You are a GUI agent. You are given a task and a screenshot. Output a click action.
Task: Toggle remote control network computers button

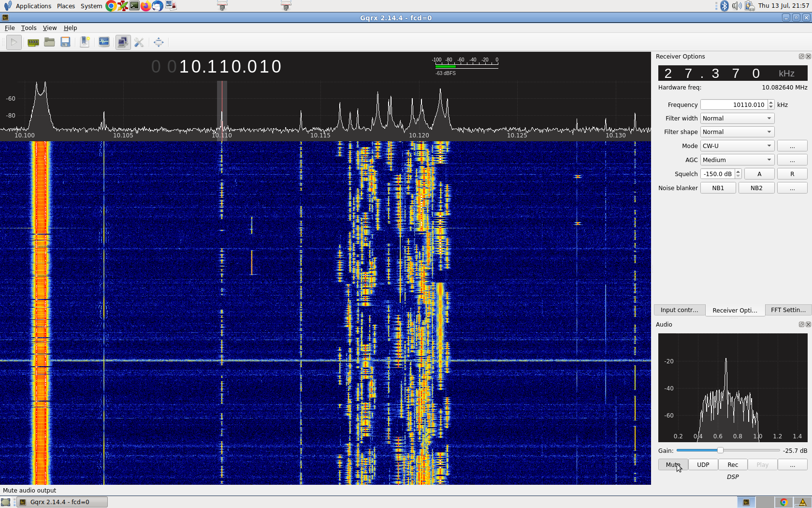tap(123, 43)
